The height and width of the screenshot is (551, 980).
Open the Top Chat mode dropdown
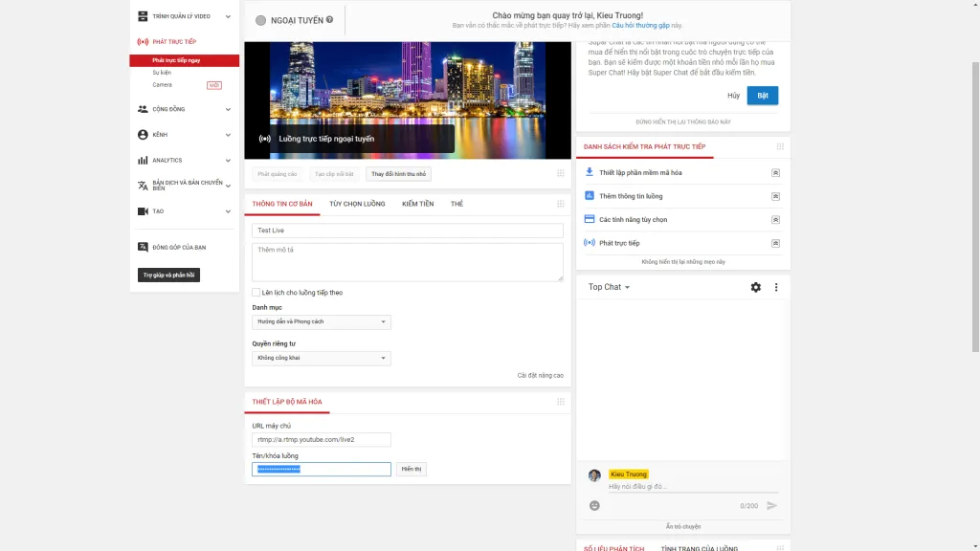point(610,286)
